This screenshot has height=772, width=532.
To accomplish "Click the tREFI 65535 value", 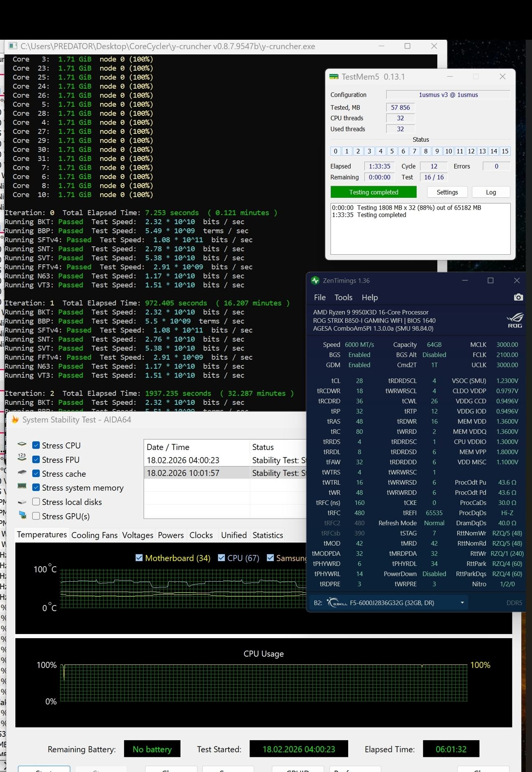I will coord(434,513).
